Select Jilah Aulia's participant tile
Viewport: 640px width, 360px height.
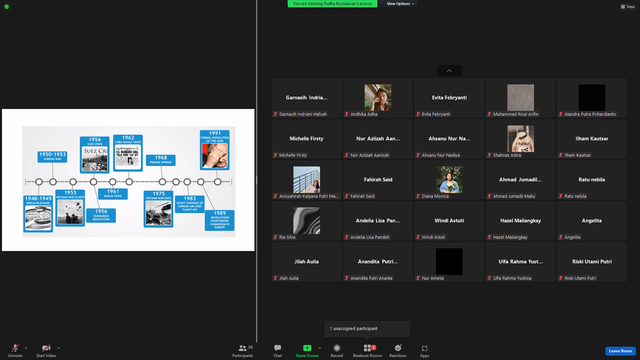tap(307, 262)
